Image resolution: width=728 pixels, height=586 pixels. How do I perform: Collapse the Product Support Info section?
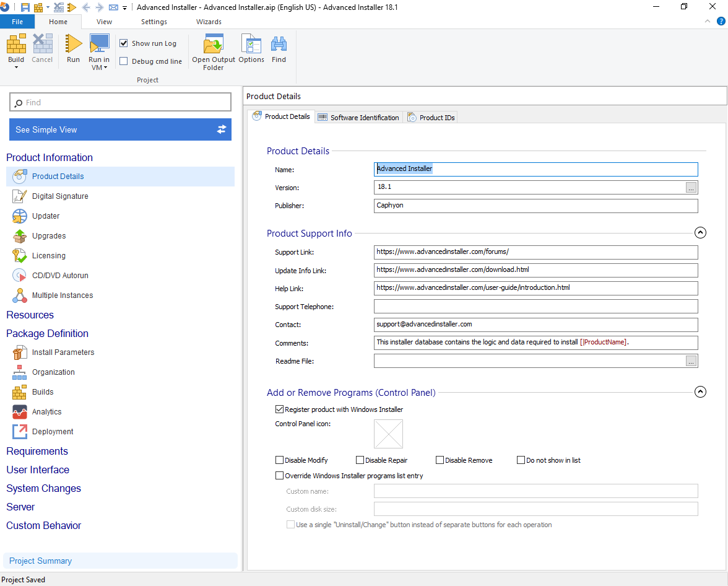click(700, 232)
